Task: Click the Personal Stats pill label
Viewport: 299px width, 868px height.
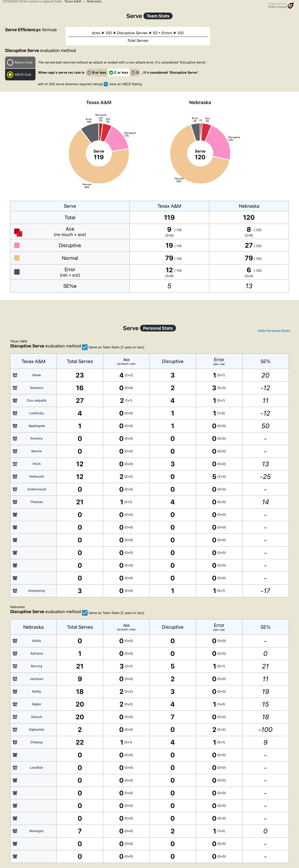Action: [158, 328]
